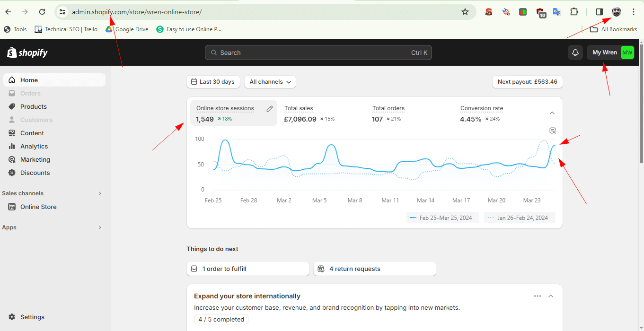The height and width of the screenshot is (331, 644).
Task: Click the magnifier icon in Search bar
Action: (x=214, y=52)
